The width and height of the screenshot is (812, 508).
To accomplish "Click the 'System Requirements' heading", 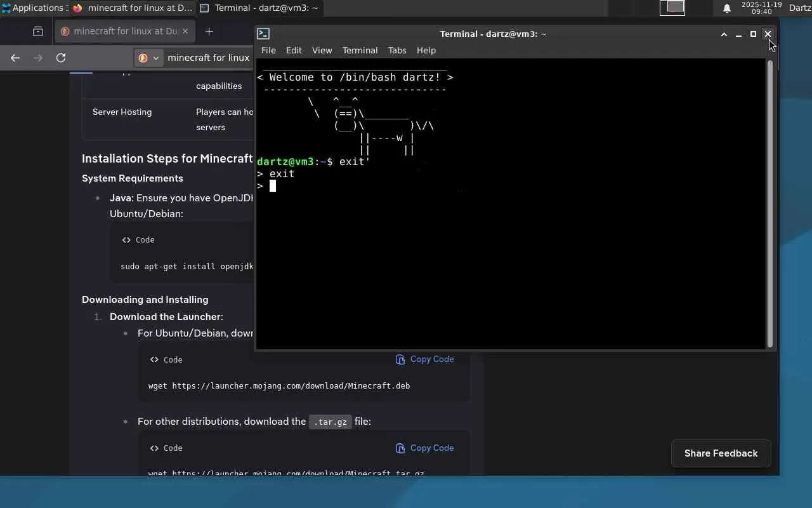I will click(x=133, y=178).
